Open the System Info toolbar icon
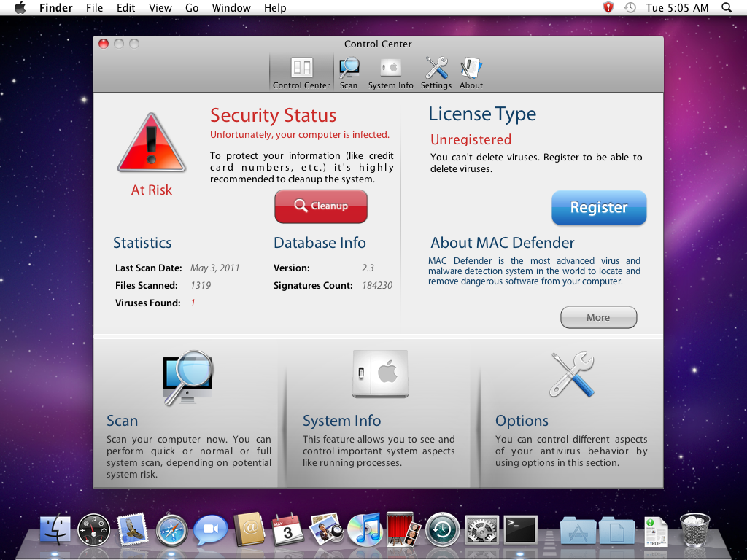 (391, 73)
